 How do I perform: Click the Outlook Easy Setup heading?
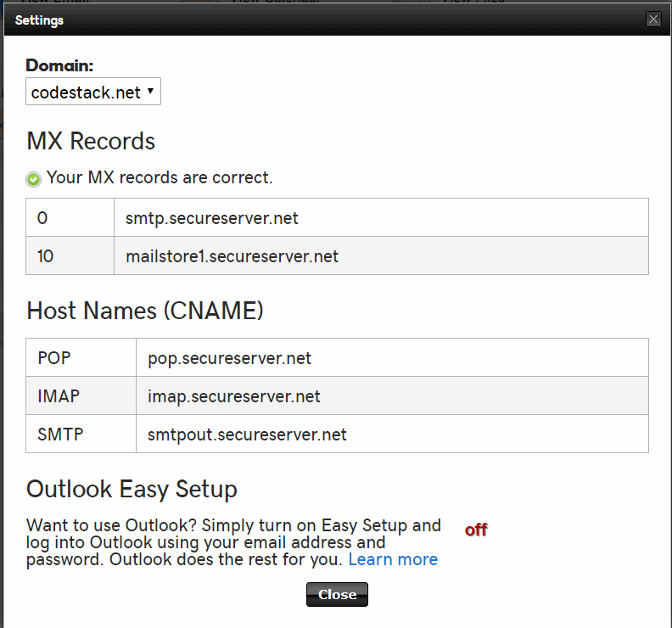132,490
